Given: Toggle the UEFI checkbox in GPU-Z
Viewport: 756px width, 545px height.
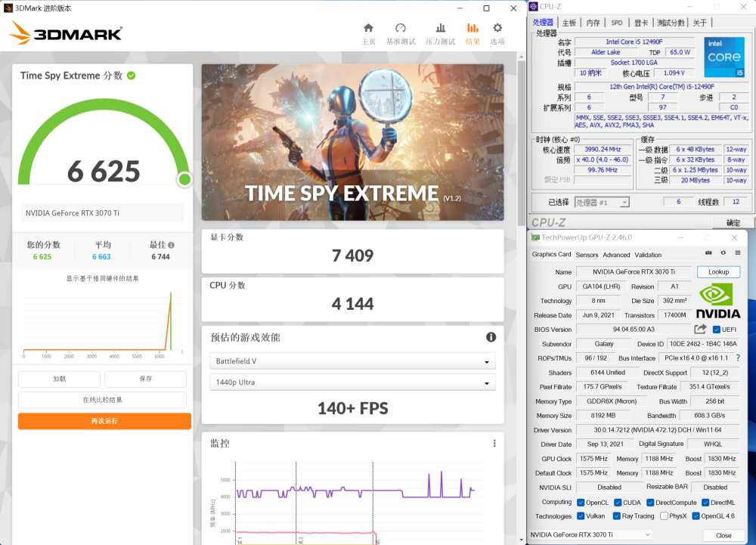Looking at the screenshot, I should pyautogui.click(x=717, y=330).
